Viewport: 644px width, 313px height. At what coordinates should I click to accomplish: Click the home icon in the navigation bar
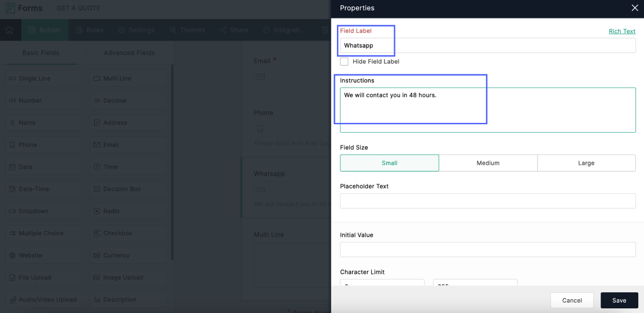tap(10, 30)
